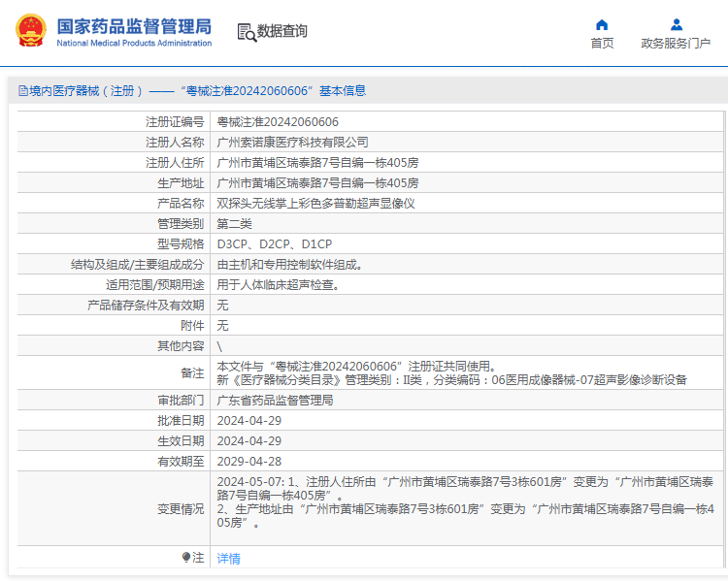Viewport: 728px width, 581px height.
Task: Click the 第二类 management category value
Action: click(234, 224)
